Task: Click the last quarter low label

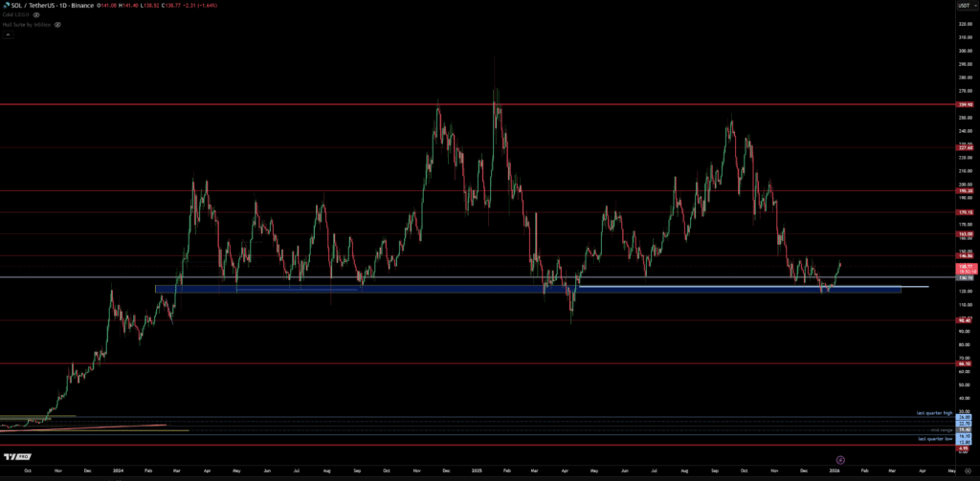Action: 935,438
